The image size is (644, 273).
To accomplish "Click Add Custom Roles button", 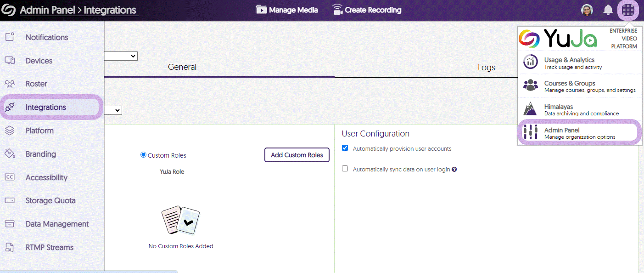I will point(297,155).
